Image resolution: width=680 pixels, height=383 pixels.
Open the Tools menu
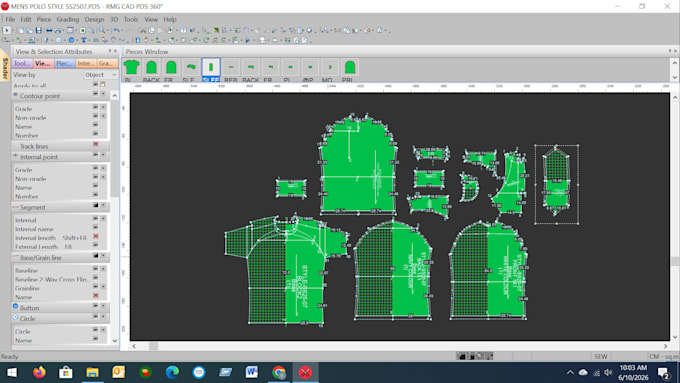coord(131,20)
